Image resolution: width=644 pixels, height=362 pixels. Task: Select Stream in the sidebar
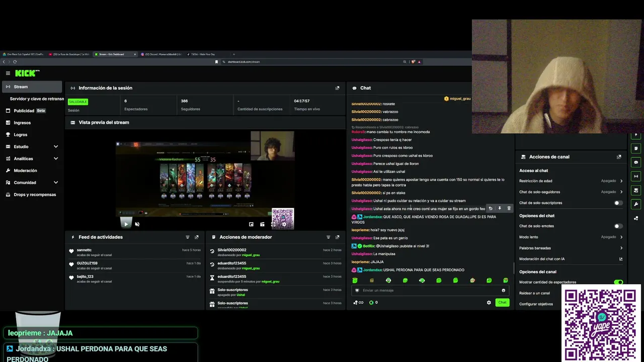click(32, 86)
